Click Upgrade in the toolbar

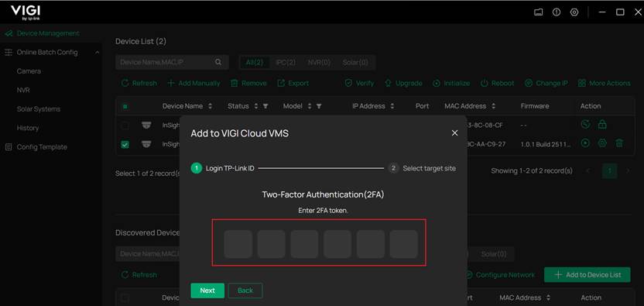[403, 83]
